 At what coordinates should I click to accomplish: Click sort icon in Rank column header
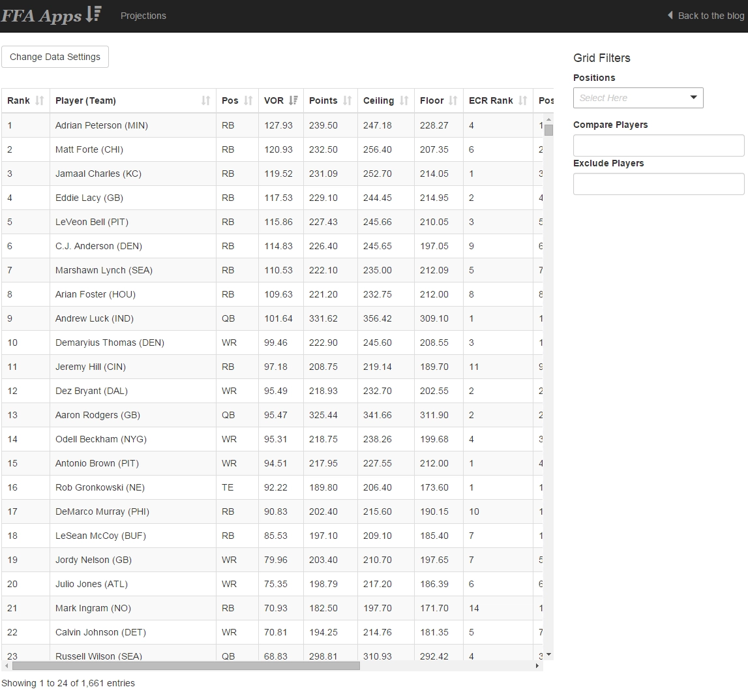[39, 100]
